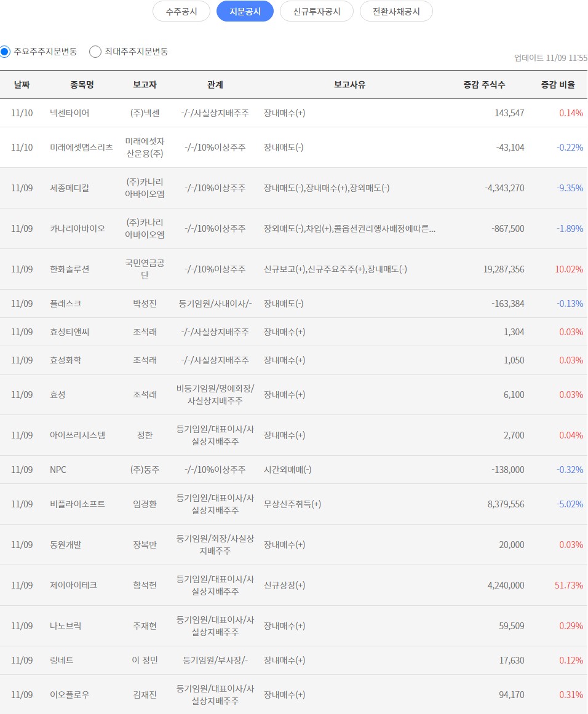Open the 비플라이소프트 stock entry
The image size is (588, 714).
tap(77, 504)
